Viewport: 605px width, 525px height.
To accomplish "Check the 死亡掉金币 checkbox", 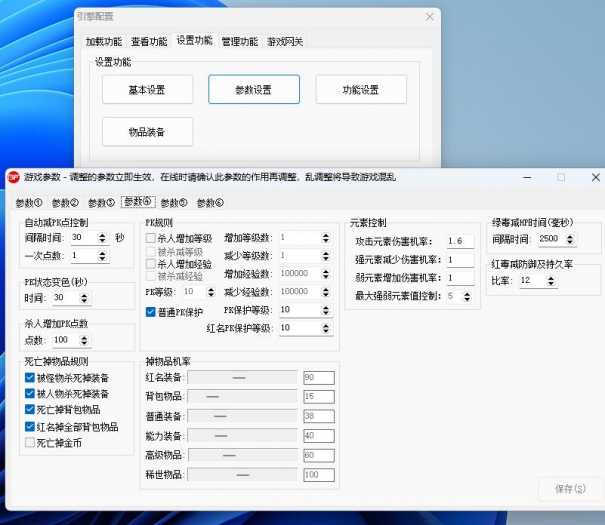I will point(30,442).
